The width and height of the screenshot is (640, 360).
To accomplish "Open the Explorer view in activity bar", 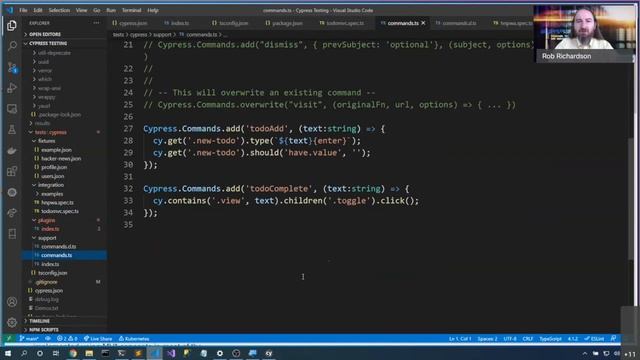I will click(12, 25).
